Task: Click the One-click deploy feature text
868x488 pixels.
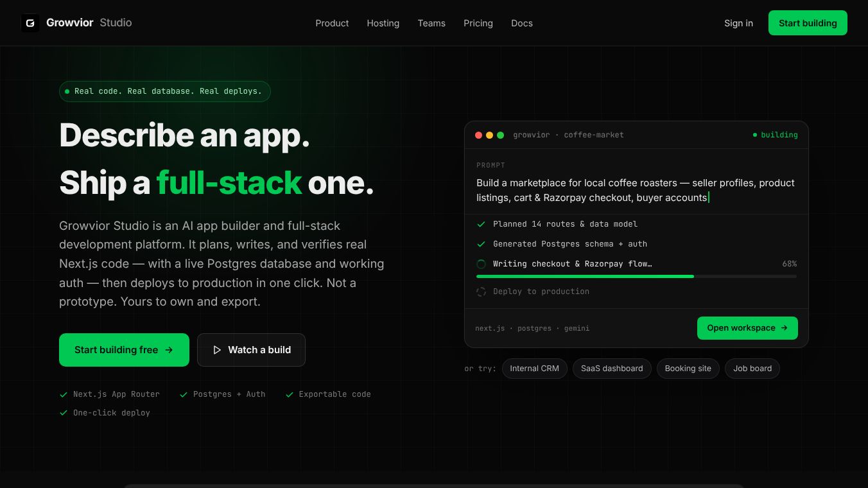Action: point(112,413)
